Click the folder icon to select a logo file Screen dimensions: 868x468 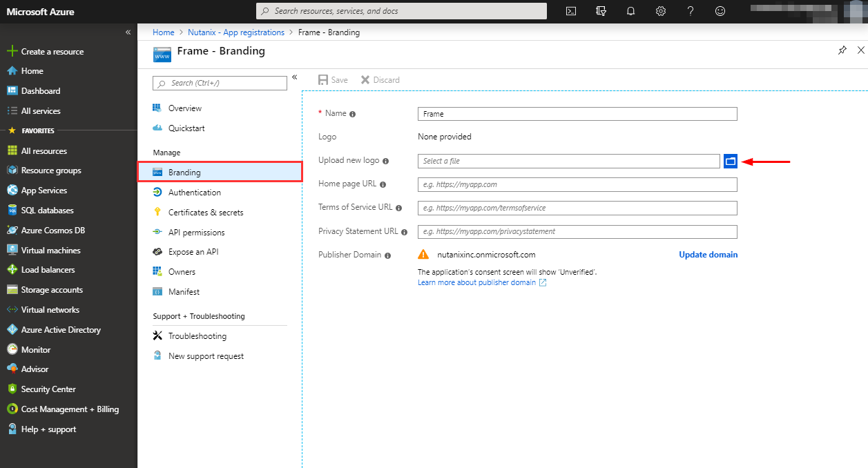tap(730, 161)
